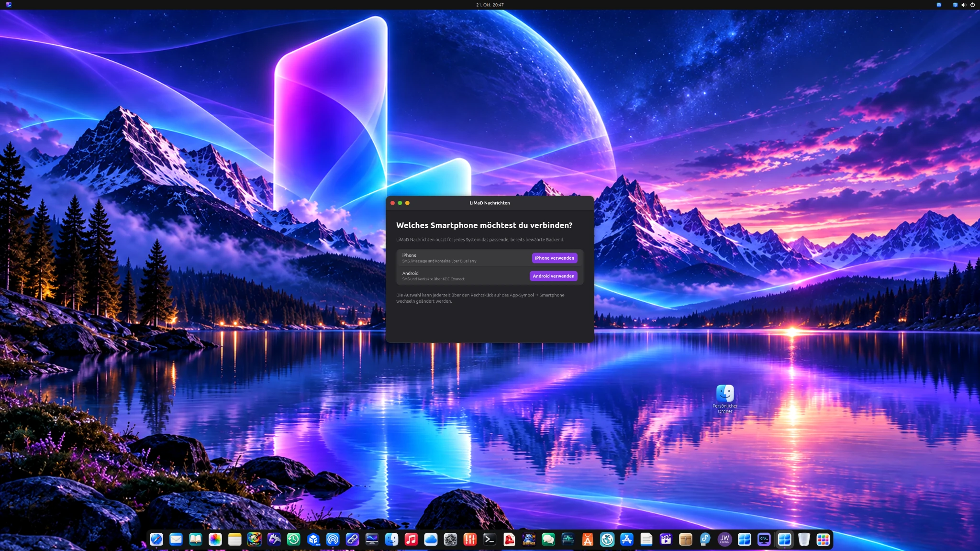Open the yellow Notes icon in dock
The width and height of the screenshot is (980, 551).
coord(235,540)
